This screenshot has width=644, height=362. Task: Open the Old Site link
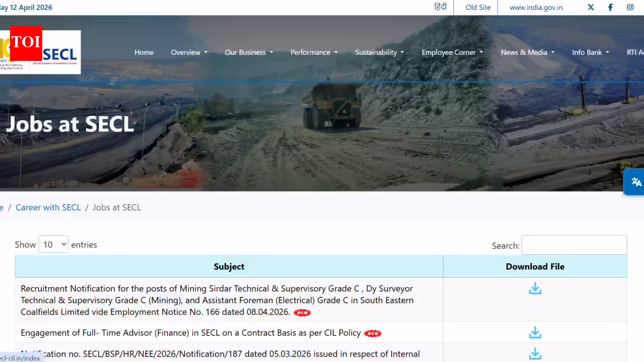(x=478, y=8)
